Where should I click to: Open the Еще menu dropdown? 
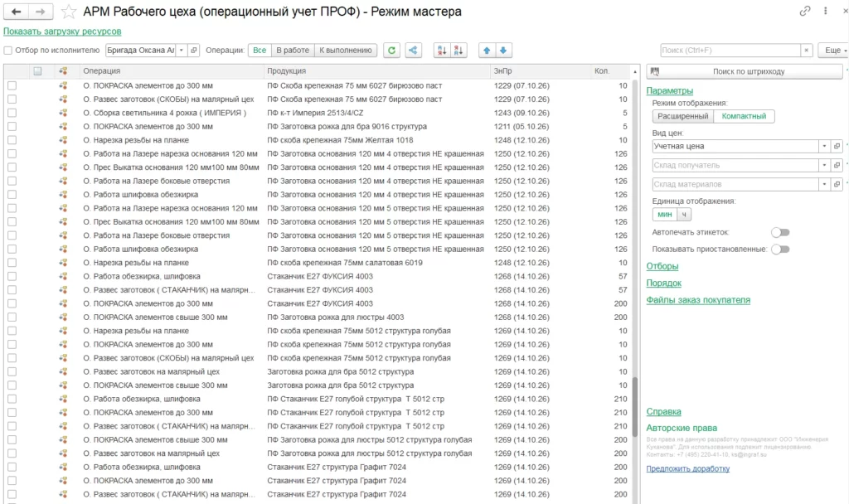click(x=834, y=51)
